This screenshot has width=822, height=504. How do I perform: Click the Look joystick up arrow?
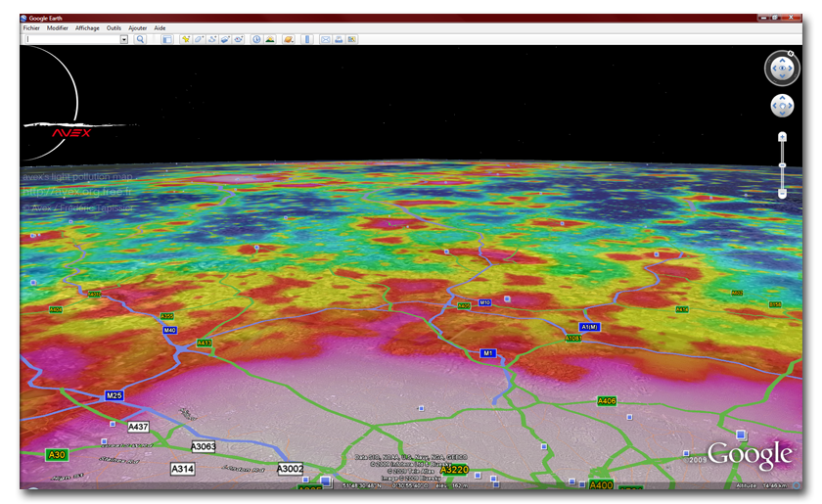(x=782, y=61)
